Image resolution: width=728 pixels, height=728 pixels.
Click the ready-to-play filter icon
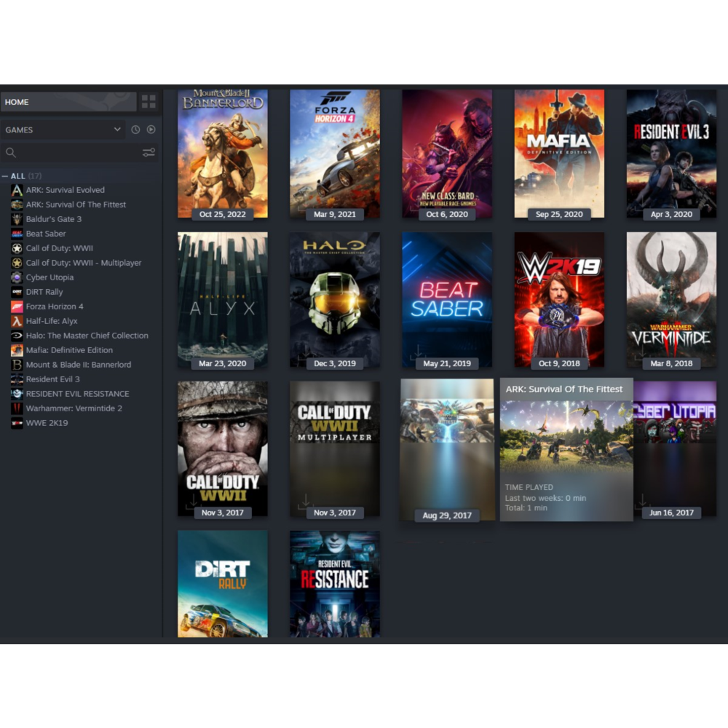click(x=151, y=130)
